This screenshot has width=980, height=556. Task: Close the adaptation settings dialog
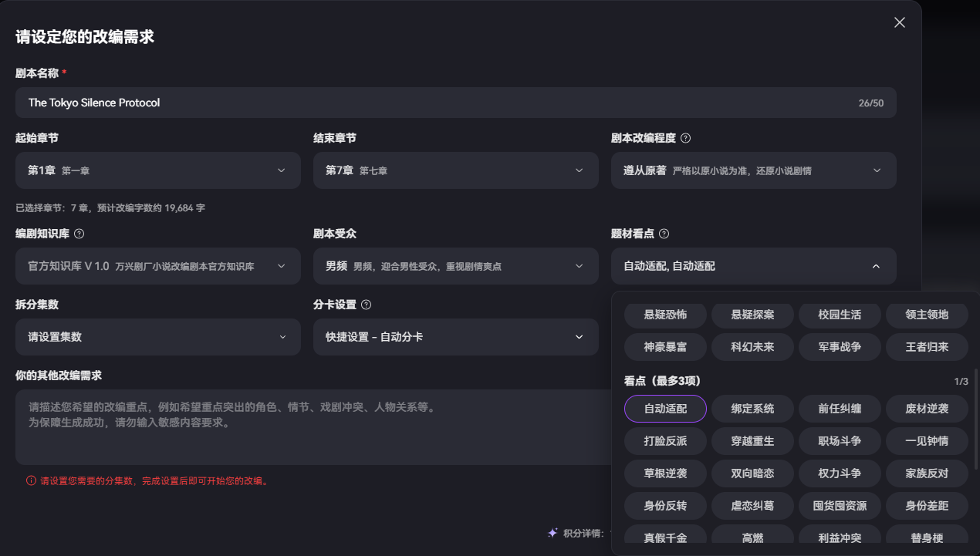click(899, 22)
